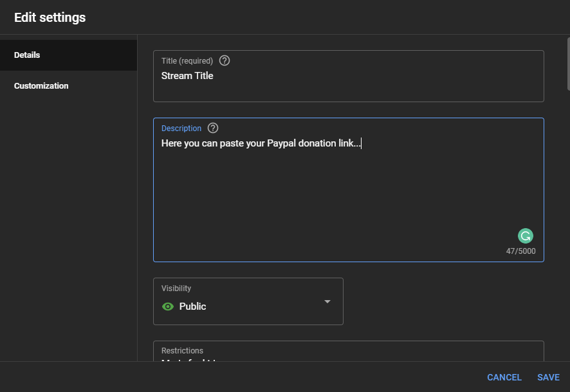Select the Title (required) label

pos(187,60)
